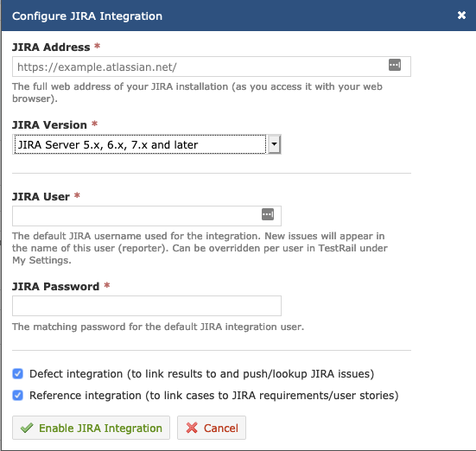Screen dimensions: 476x451
Task: Click the JIRA Password field label
Action: (56, 286)
